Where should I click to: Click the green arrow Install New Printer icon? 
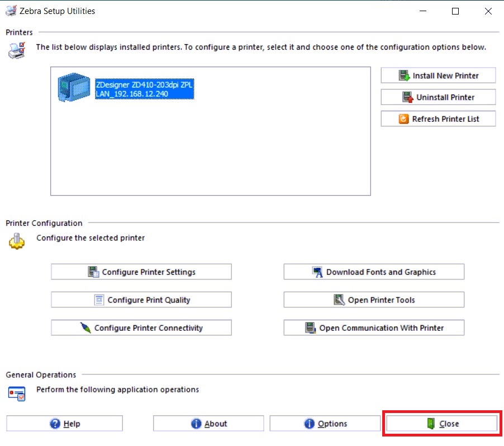click(404, 75)
